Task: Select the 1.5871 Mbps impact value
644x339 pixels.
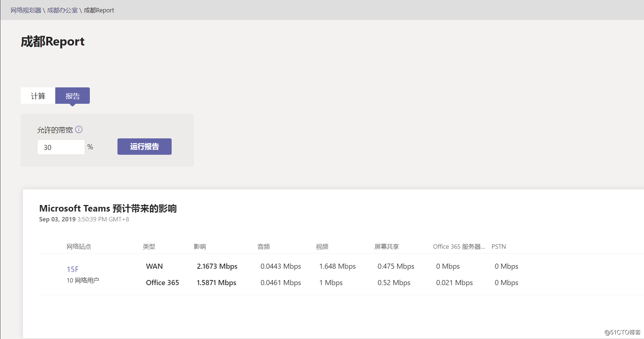Action: coord(217,283)
